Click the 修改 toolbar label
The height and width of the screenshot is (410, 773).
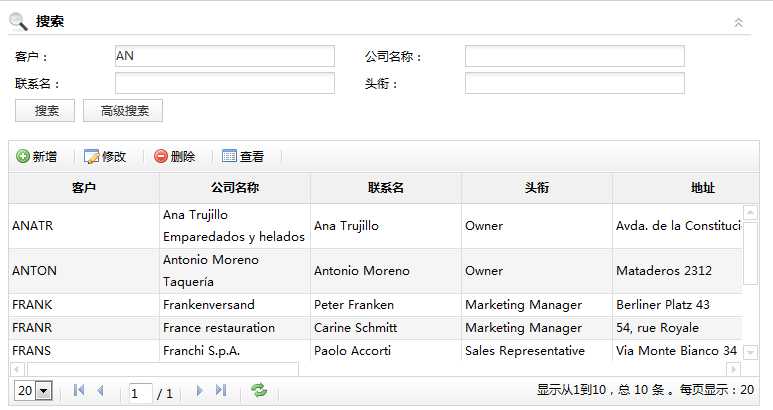[114, 157]
